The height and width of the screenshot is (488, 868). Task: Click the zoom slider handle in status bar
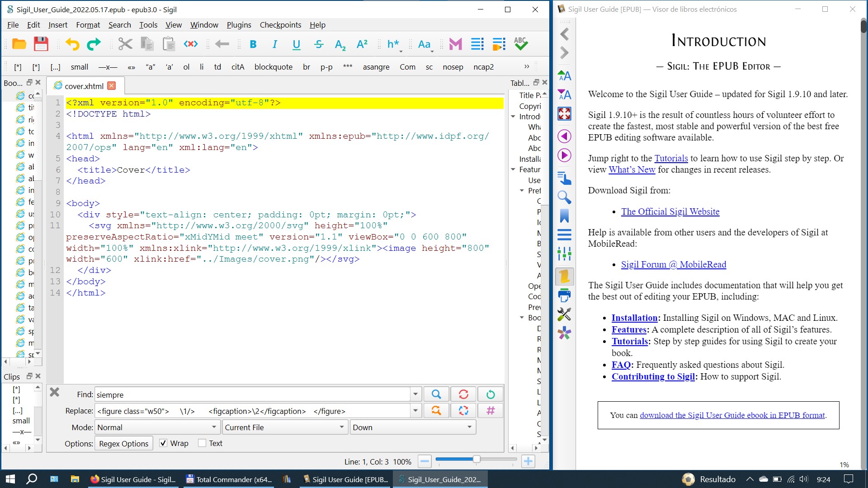pyautogui.click(x=476, y=460)
